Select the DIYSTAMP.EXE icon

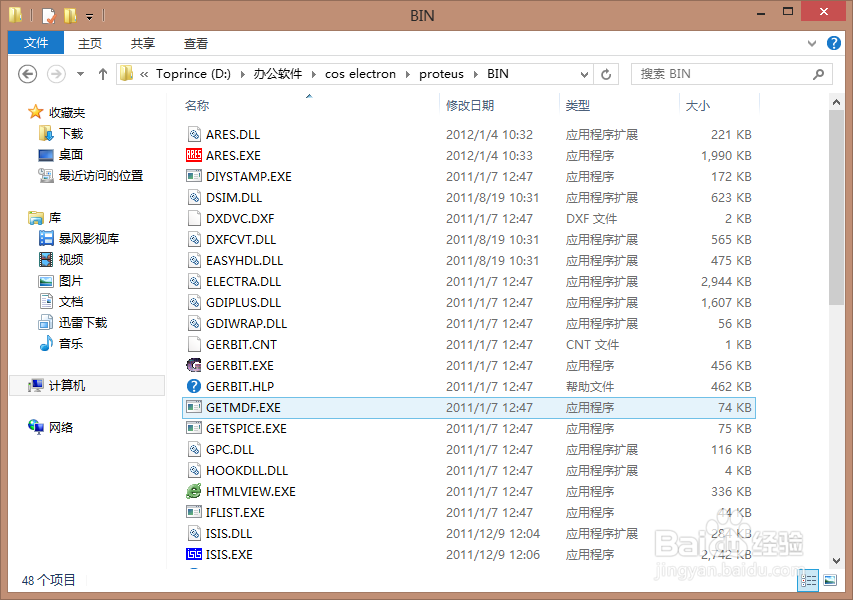tap(194, 176)
